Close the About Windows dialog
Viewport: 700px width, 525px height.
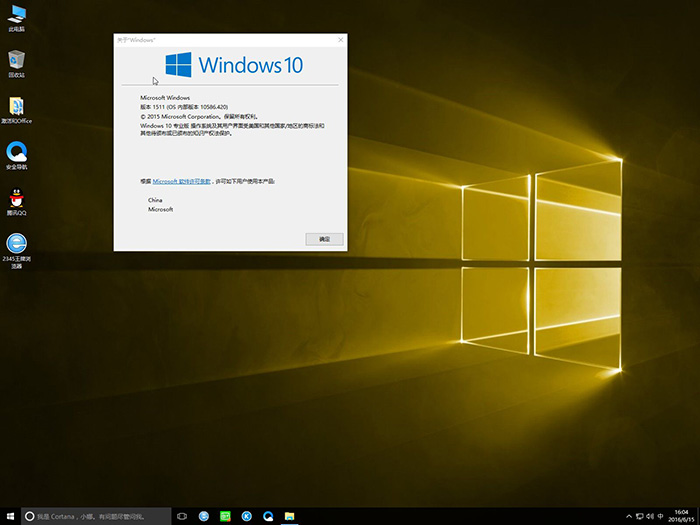(341, 39)
